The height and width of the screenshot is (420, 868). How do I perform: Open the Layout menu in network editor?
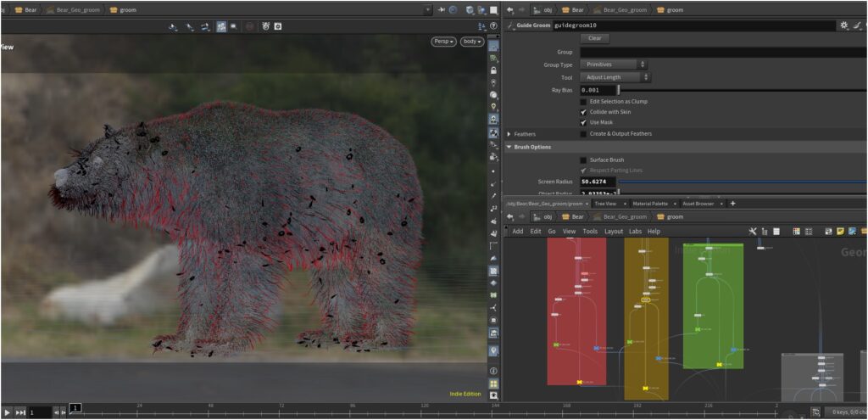(614, 231)
